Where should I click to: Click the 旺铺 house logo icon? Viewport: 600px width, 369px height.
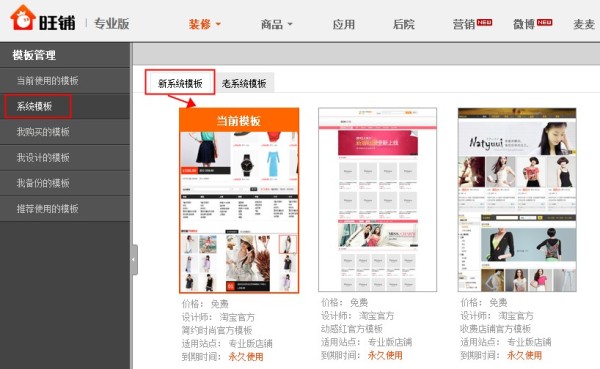23,18
